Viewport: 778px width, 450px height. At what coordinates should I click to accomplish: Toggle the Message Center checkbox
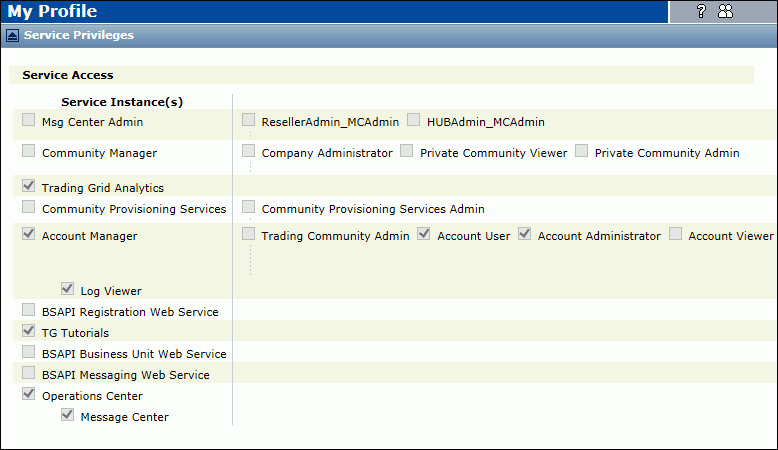tap(68, 416)
